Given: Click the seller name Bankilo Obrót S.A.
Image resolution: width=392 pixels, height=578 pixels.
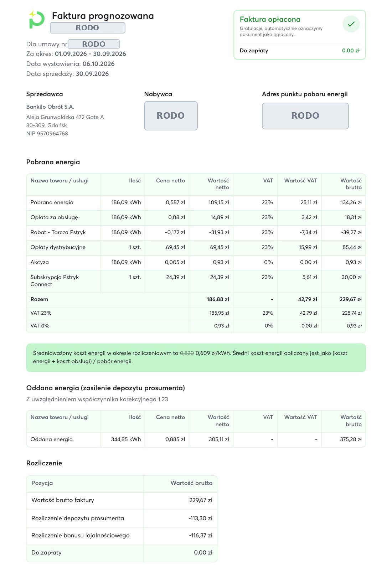Looking at the screenshot, I should tap(50, 107).
